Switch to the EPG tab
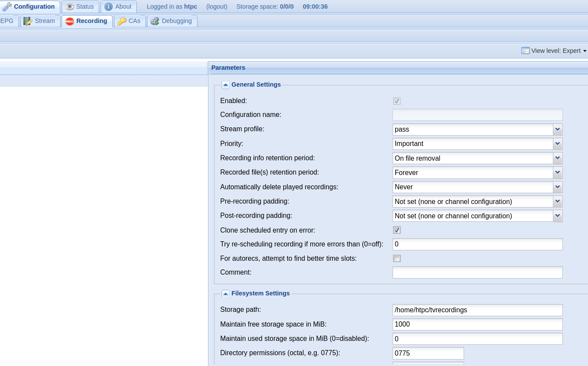588x366 pixels. point(8,21)
